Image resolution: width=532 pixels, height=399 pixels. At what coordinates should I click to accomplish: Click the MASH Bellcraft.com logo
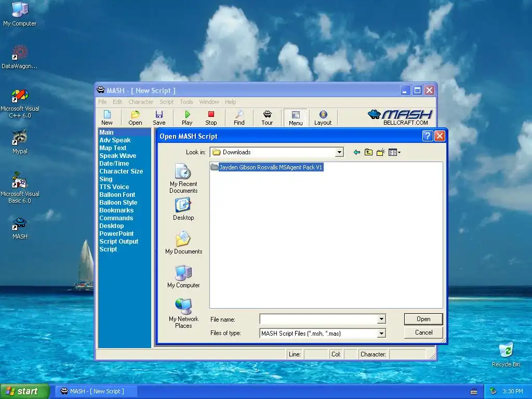pyautogui.click(x=401, y=117)
